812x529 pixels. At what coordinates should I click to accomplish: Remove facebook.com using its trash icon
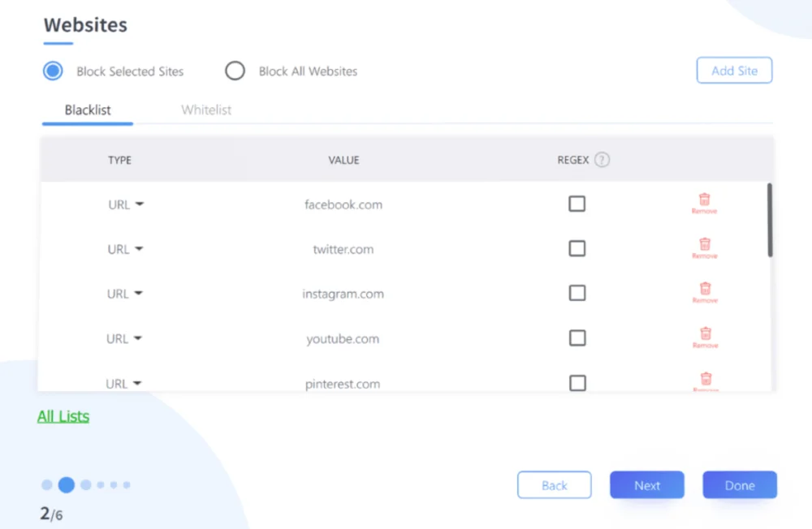(x=705, y=200)
